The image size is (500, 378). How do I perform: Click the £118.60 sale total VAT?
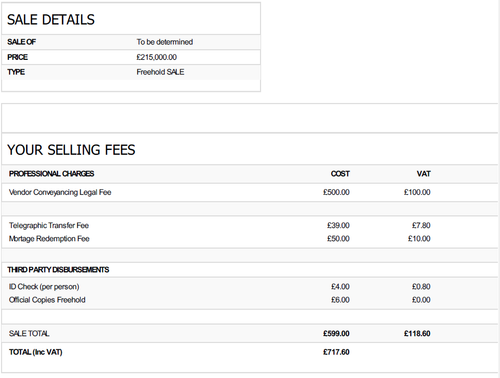417,334
